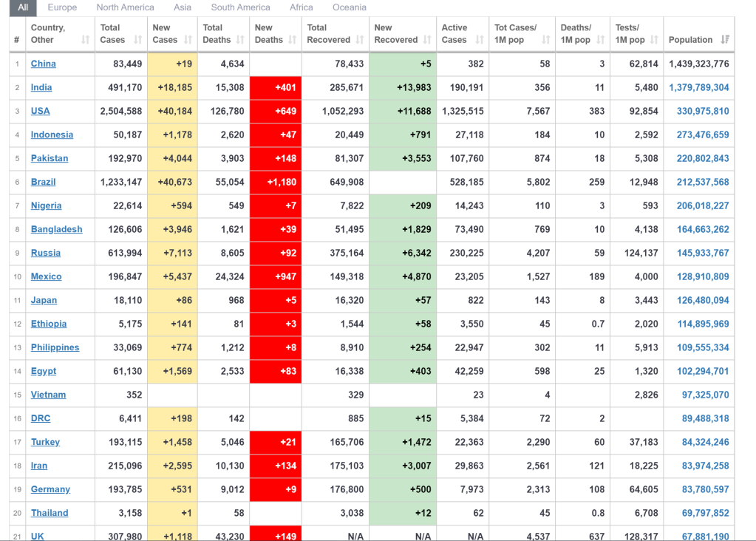The width and height of the screenshot is (756, 541).
Task: Sort by Total Deaths using sort arrows
Action: pos(240,40)
